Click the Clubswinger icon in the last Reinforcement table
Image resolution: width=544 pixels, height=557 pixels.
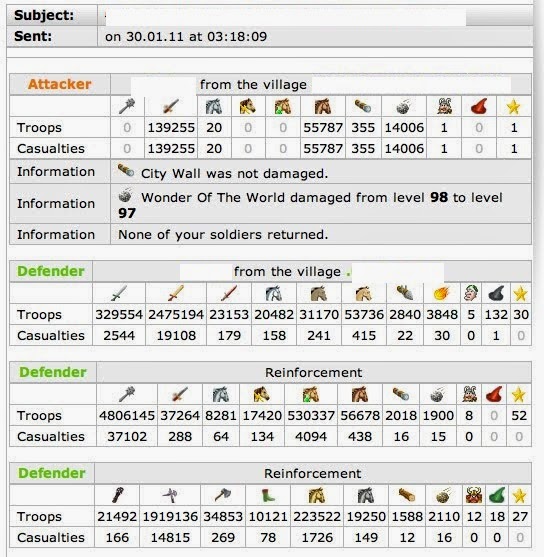pos(118,495)
